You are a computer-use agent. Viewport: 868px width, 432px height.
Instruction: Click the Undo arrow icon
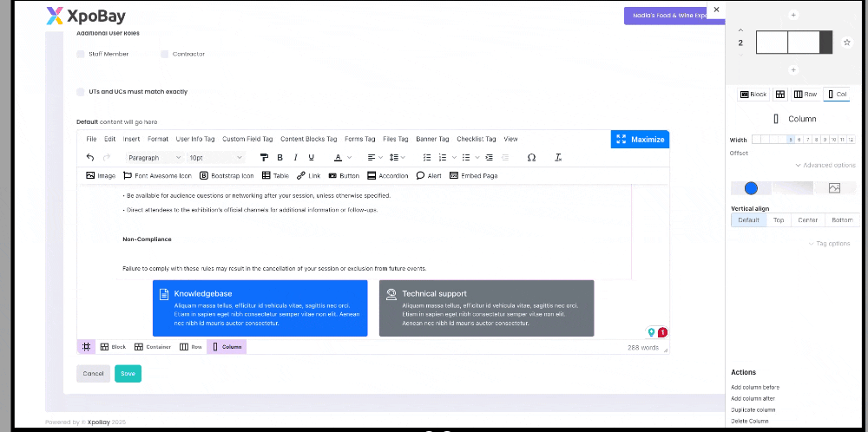pyautogui.click(x=90, y=157)
